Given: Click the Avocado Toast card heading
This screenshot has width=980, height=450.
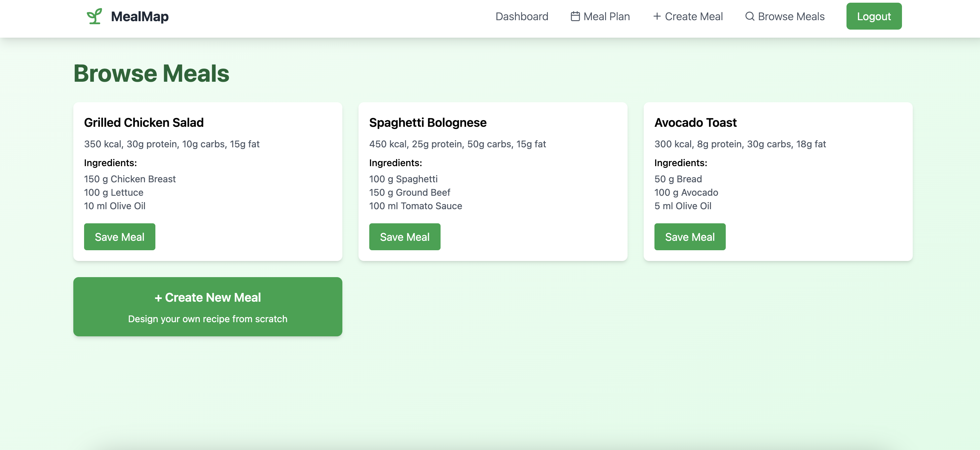Looking at the screenshot, I should [x=695, y=122].
